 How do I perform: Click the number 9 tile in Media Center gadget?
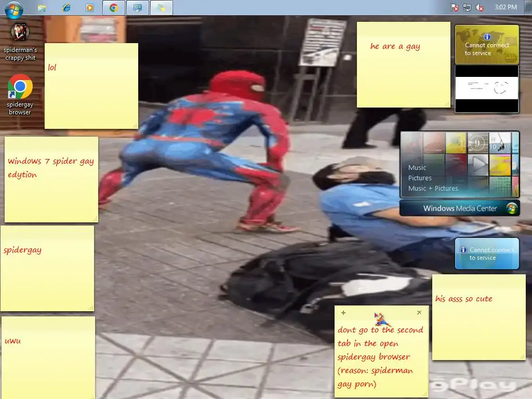(477, 143)
